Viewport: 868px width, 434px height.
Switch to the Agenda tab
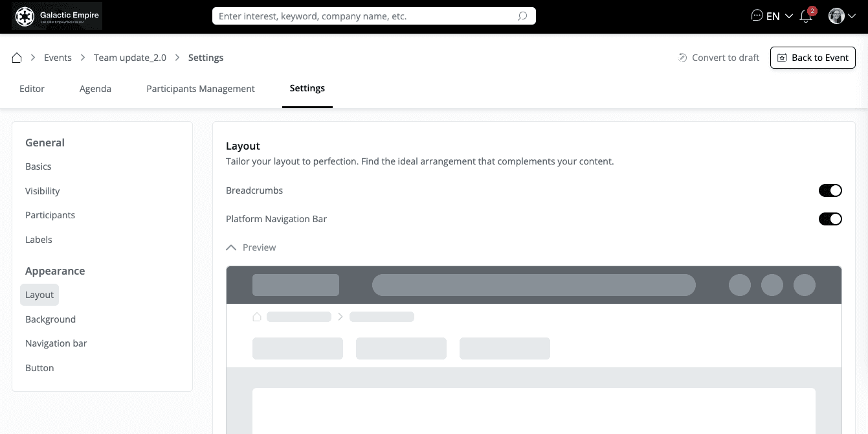click(95, 89)
